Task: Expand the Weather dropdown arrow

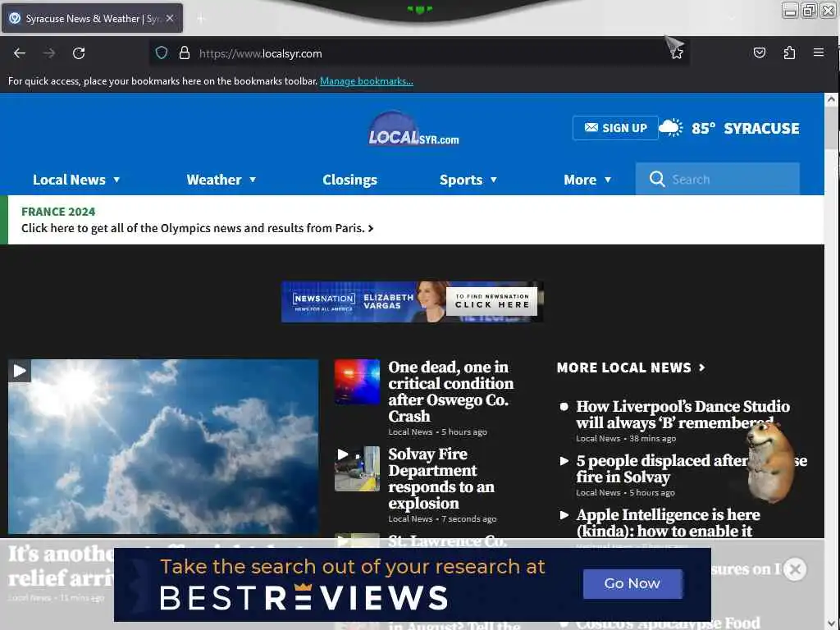Action: [x=253, y=180]
